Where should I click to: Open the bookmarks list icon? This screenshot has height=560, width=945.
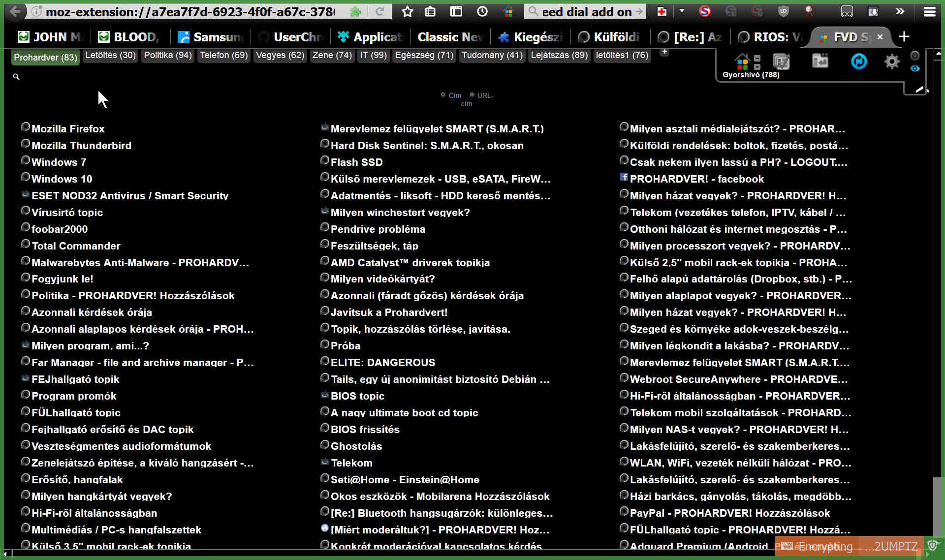430,11
